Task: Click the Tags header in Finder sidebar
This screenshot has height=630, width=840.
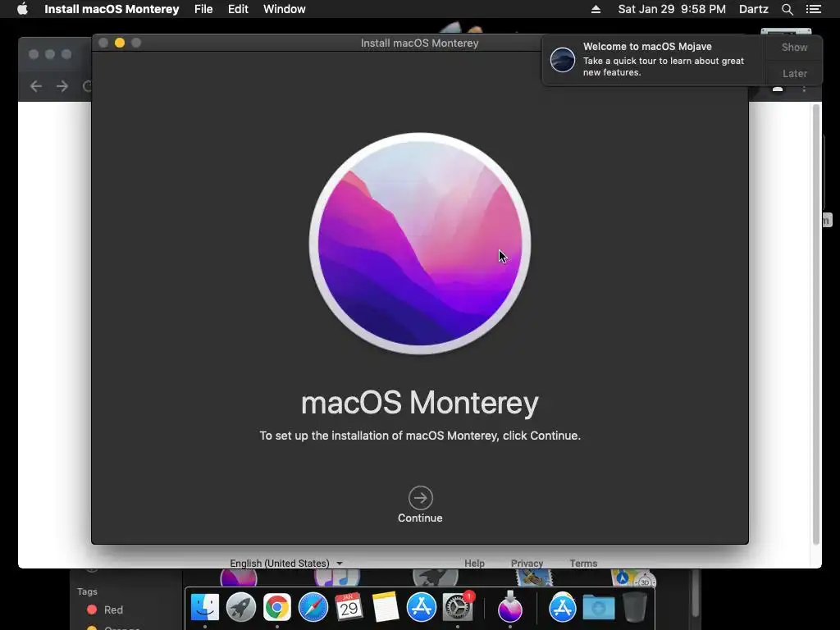Action: point(87,591)
